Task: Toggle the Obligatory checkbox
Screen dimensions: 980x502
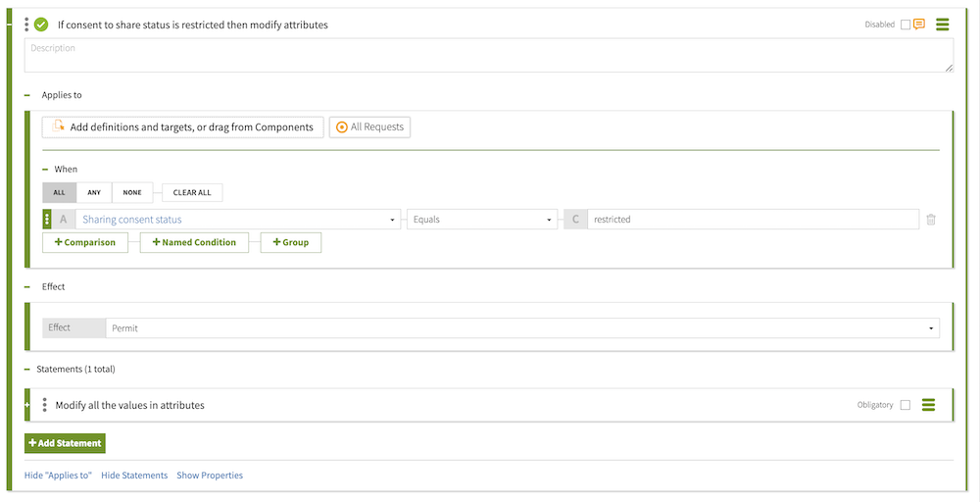Action: pos(905,405)
